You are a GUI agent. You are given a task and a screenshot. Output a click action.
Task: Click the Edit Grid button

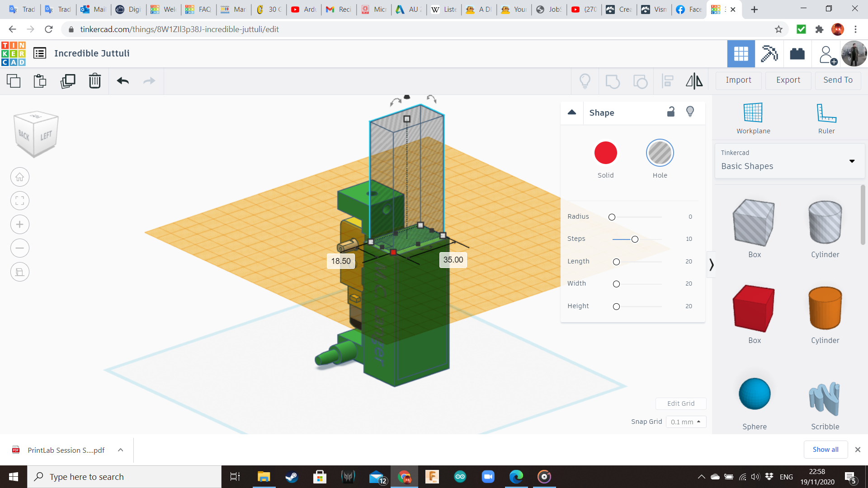coord(680,404)
